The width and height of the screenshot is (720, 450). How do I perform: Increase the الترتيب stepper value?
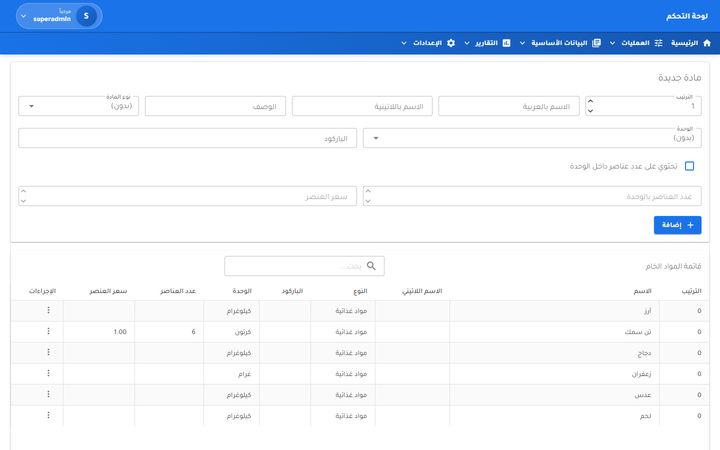pos(591,101)
